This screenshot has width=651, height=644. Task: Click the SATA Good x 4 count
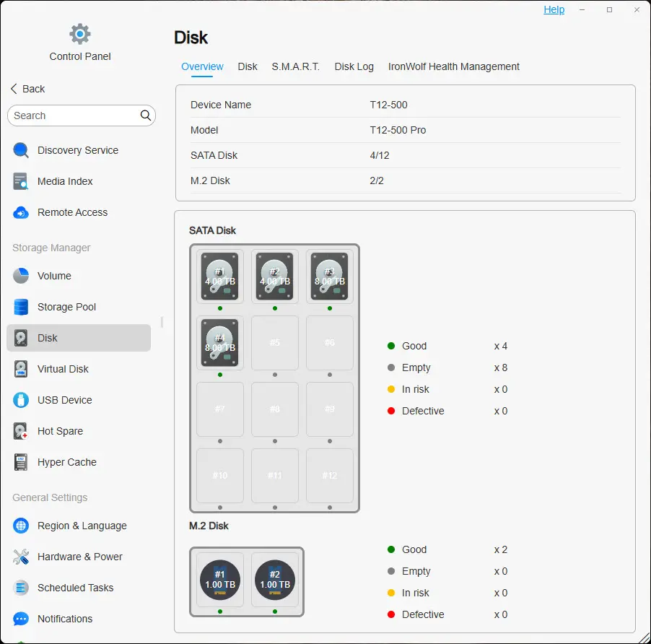point(501,346)
